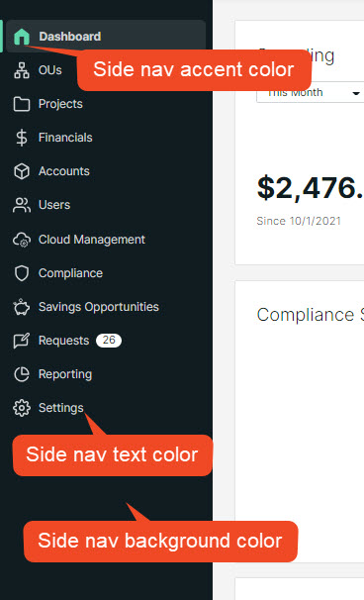Open the Settings gear icon

[22, 408]
